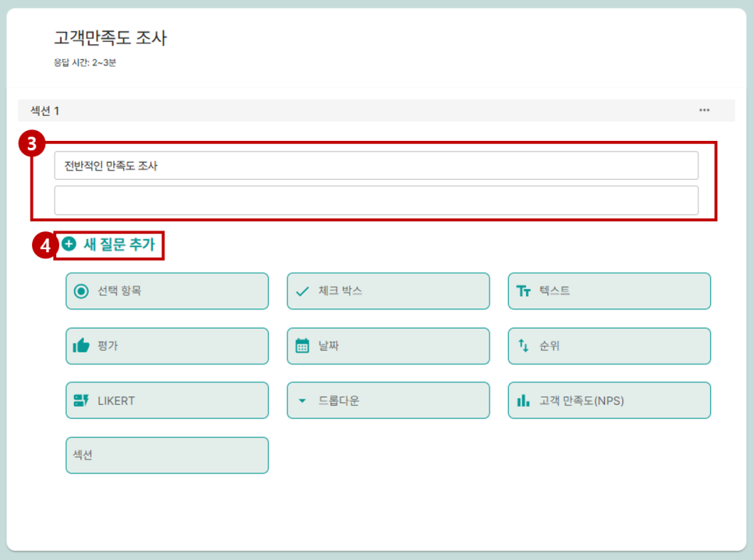Open the 드롭다운 question type option
Screen dimensions: 753x560
click(388, 400)
